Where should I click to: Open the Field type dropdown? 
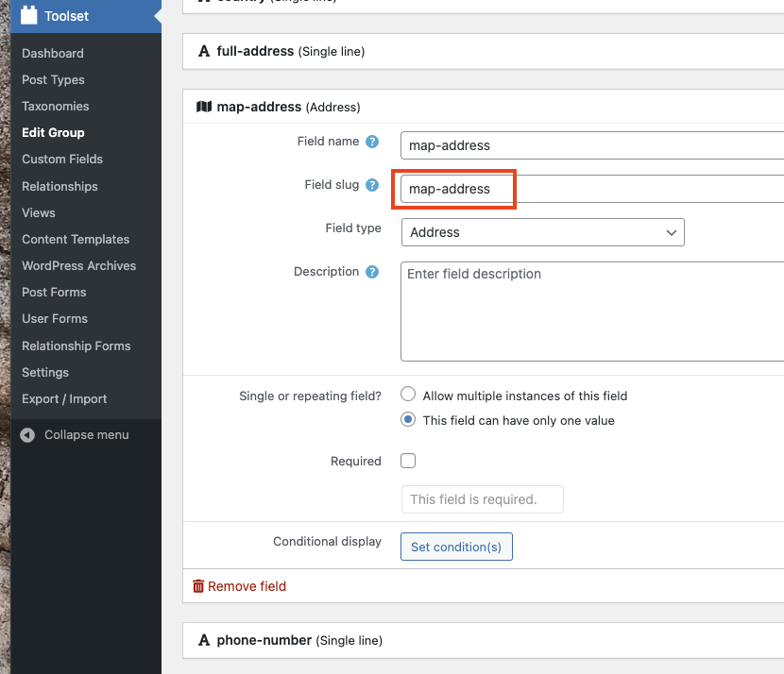(542, 232)
